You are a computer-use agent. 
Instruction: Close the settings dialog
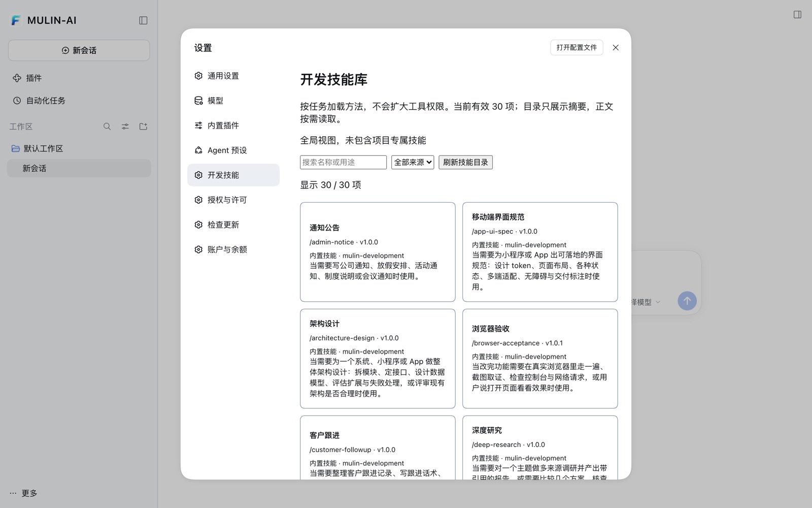616,47
